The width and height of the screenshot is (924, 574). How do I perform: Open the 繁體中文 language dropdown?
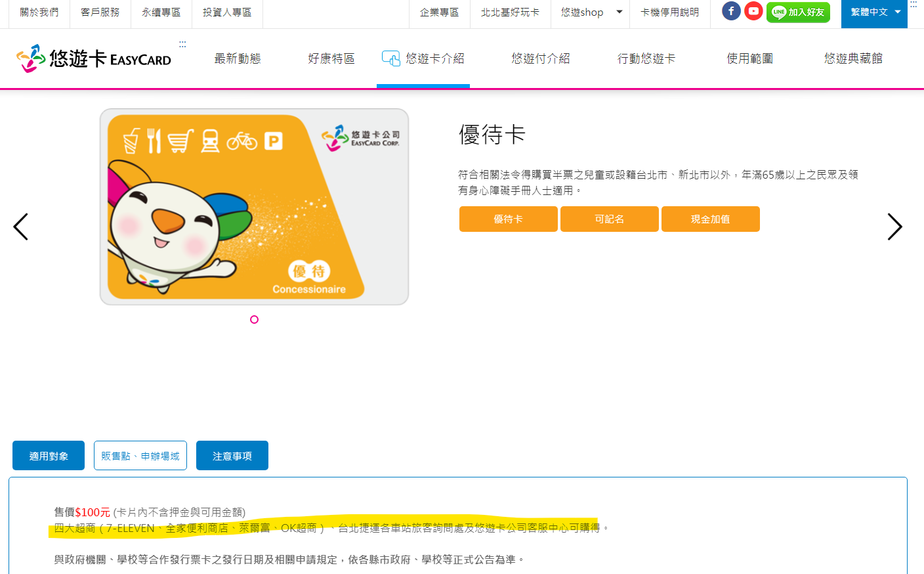[874, 12]
